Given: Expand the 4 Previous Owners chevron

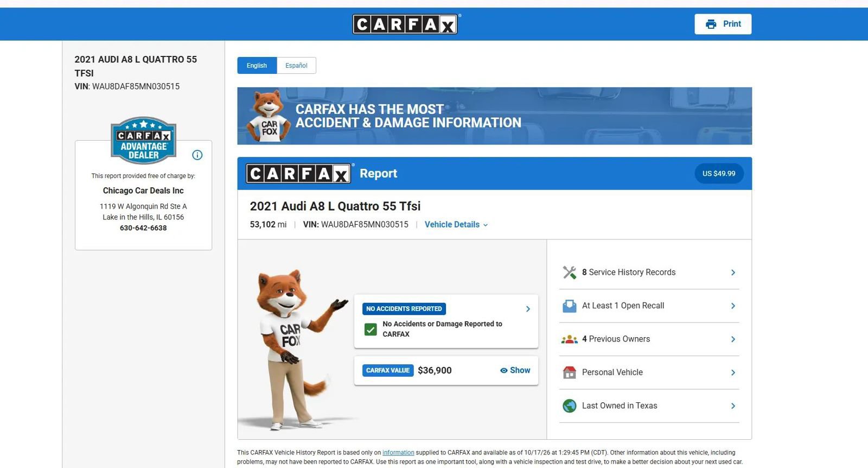Looking at the screenshot, I should coord(733,339).
